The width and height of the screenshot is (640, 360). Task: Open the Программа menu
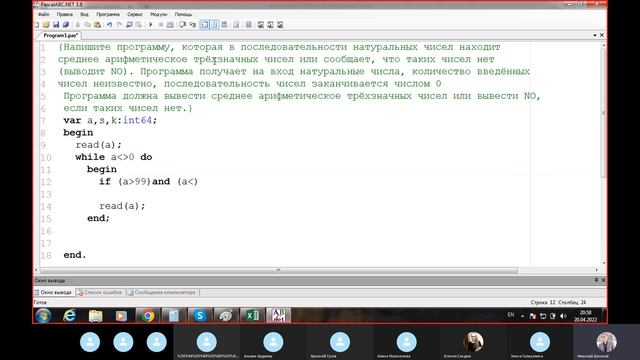click(108, 14)
